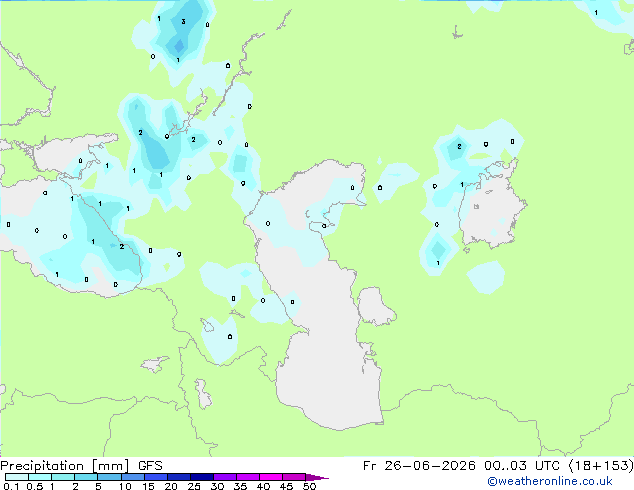
Task: Pick the 5–10 mm legend color swatch
Action: pos(109,477)
